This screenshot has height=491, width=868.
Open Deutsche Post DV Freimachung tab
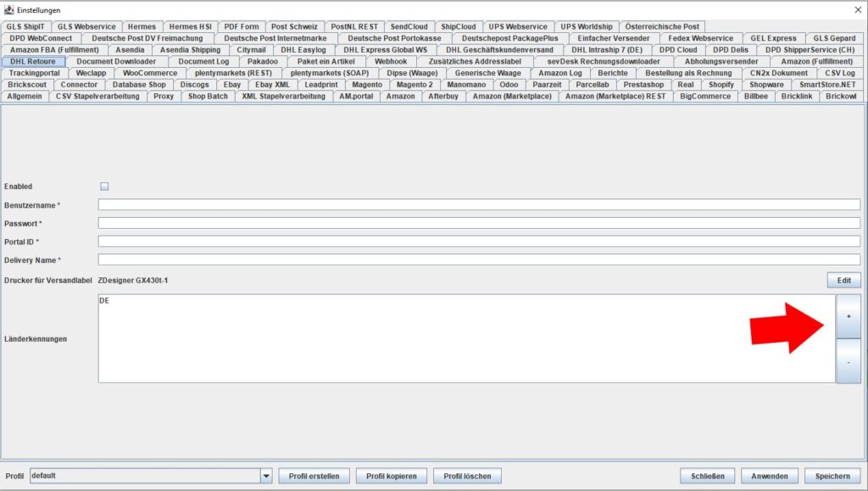coord(147,38)
